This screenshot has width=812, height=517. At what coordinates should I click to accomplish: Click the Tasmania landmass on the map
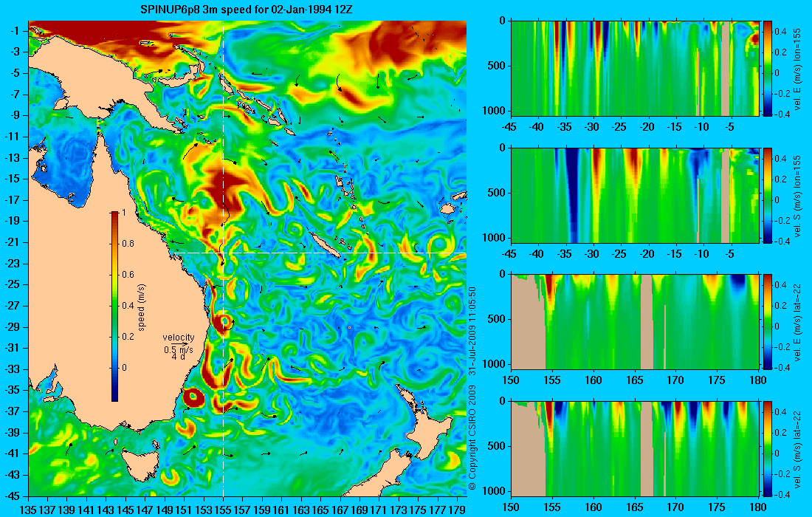click(x=140, y=466)
